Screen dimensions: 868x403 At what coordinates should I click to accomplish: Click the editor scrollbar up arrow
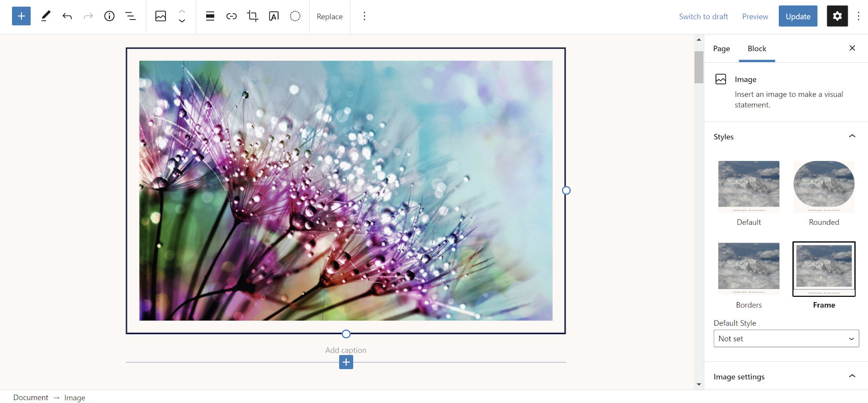click(698, 40)
